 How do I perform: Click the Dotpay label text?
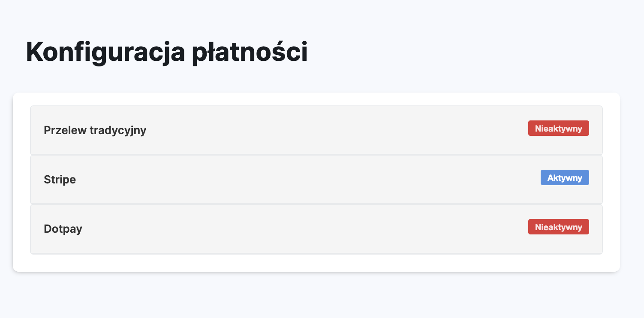63,229
